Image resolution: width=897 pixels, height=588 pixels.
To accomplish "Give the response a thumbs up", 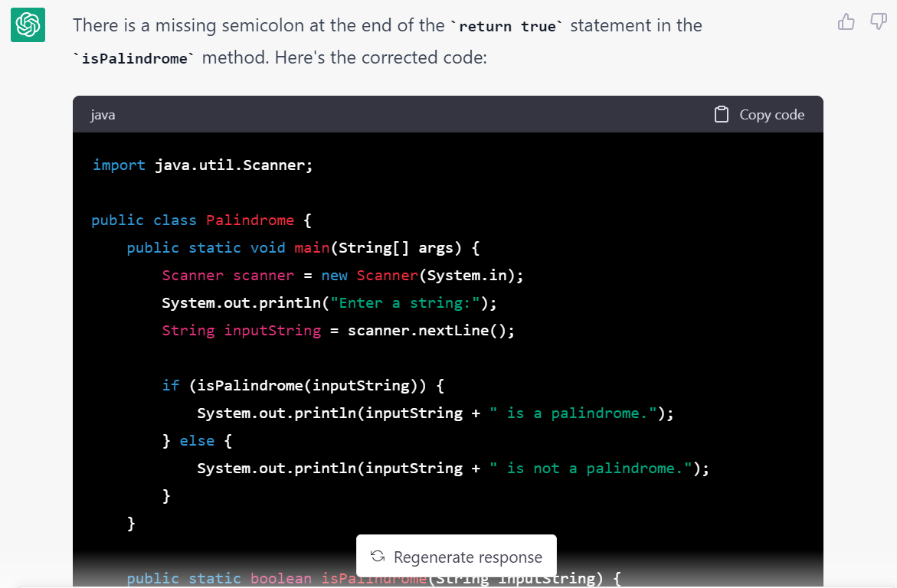I will point(846,22).
